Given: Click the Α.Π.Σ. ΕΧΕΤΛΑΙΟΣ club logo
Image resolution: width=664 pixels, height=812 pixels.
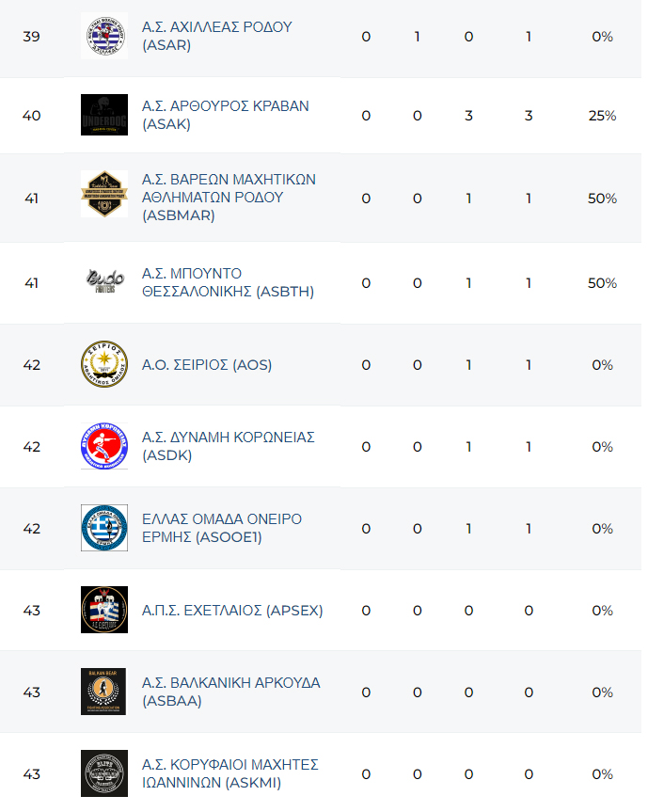Looking at the screenshot, I should pos(103,611).
